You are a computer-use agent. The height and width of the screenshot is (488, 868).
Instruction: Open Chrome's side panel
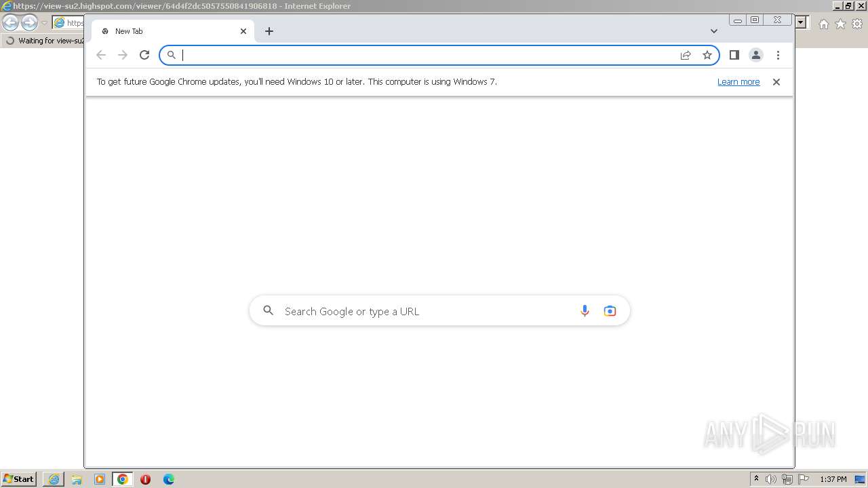pos(734,55)
